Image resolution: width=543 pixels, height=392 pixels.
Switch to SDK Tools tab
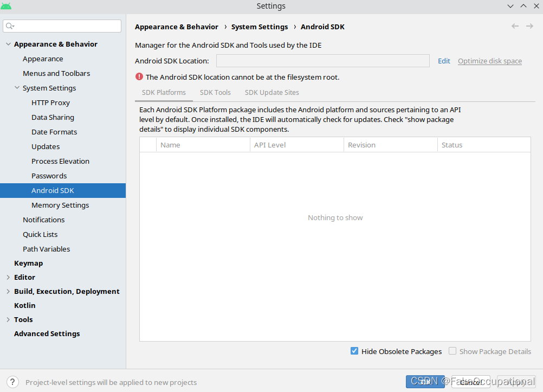(215, 93)
